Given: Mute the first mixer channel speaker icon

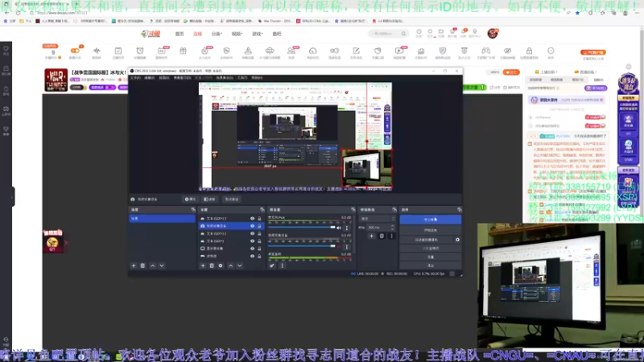Looking at the screenshot, I should click(x=339, y=228).
